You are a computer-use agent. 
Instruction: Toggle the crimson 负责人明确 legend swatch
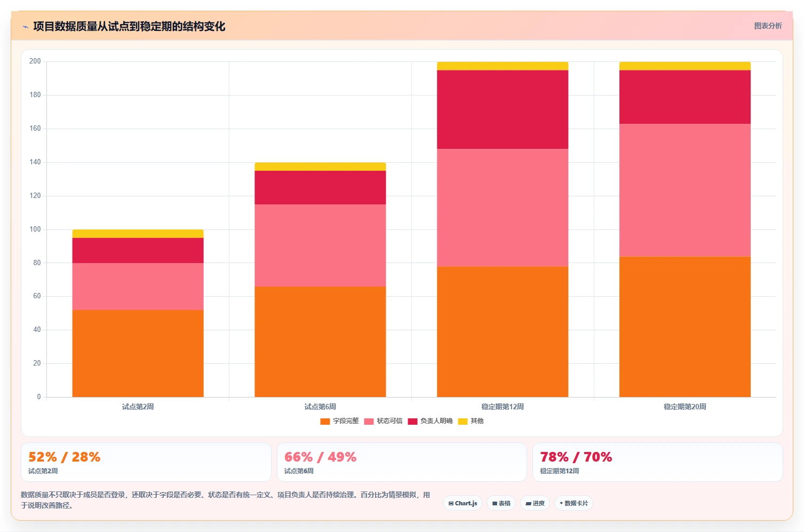click(412, 421)
